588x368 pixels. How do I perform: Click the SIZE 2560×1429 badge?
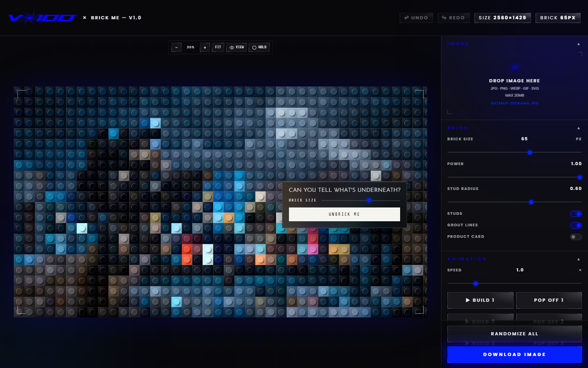click(x=503, y=18)
